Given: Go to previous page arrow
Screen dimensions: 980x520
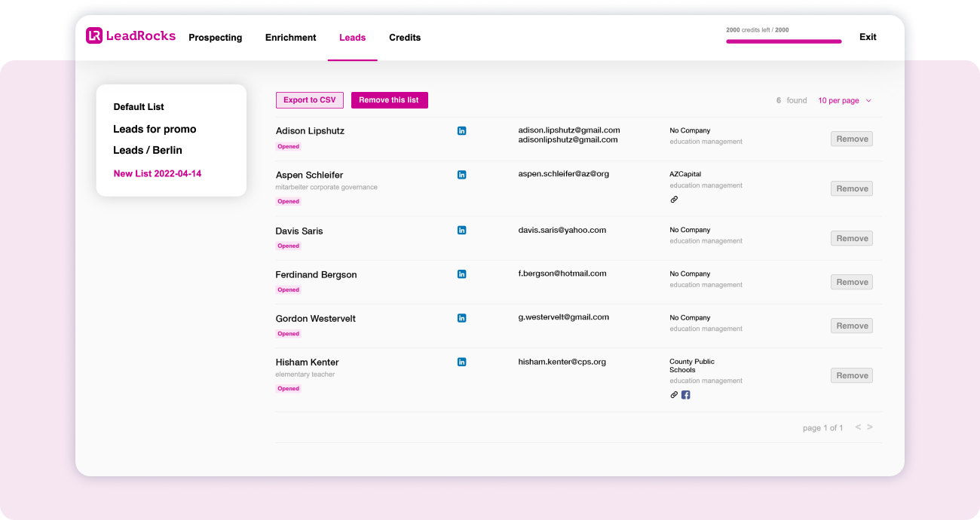Looking at the screenshot, I should 858,427.
